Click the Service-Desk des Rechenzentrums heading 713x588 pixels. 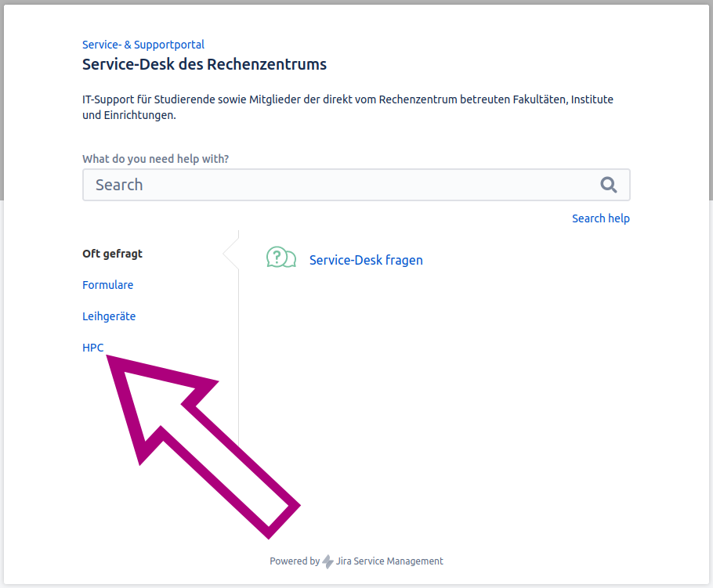click(x=204, y=64)
